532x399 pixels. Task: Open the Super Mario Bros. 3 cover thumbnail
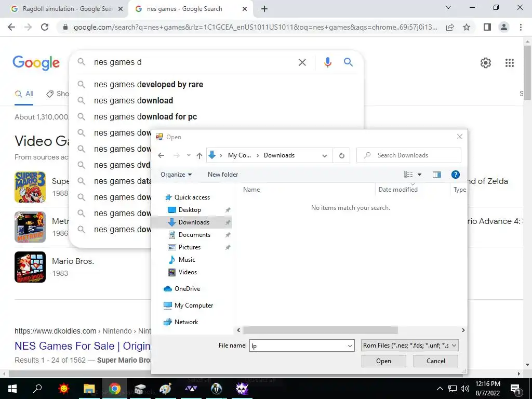click(30, 187)
